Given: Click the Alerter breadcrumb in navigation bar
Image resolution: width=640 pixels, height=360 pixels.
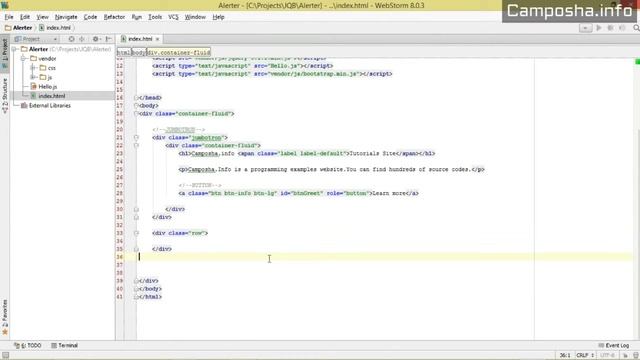Looking at the screenshot, I should (19, 28).
